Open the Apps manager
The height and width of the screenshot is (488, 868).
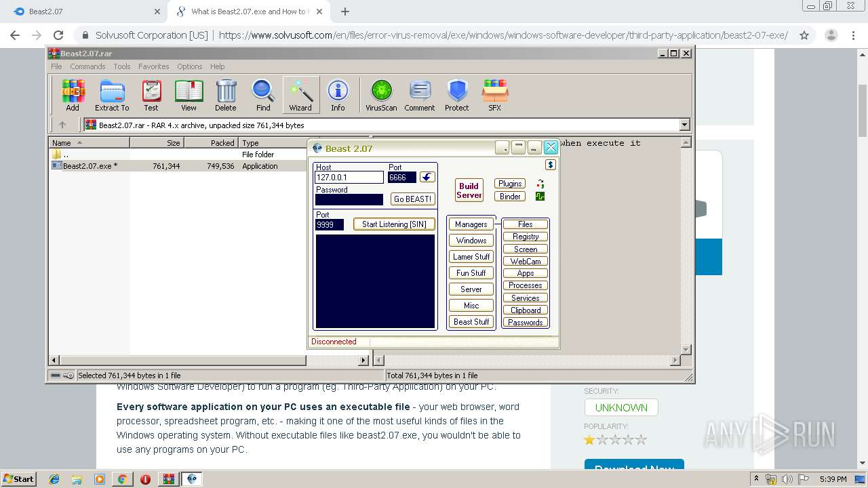point(526,274)
